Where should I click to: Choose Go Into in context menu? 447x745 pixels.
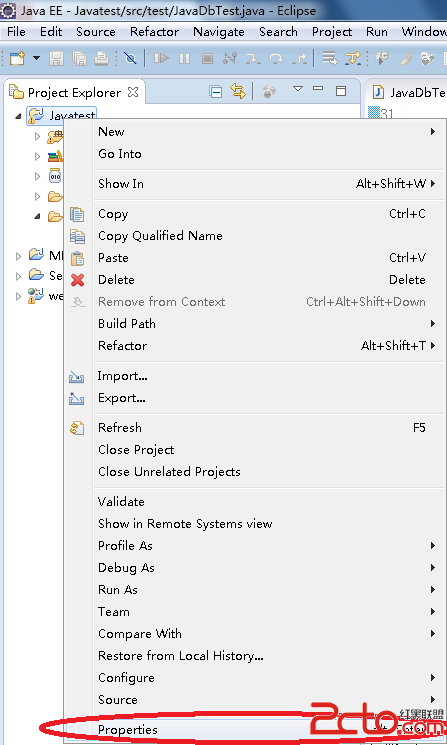point(254,153)
